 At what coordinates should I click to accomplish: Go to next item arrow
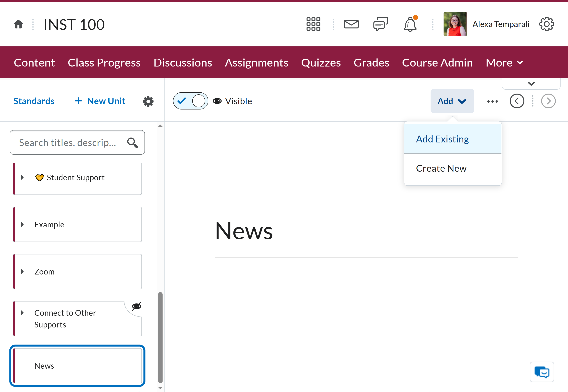coord(548,101)
